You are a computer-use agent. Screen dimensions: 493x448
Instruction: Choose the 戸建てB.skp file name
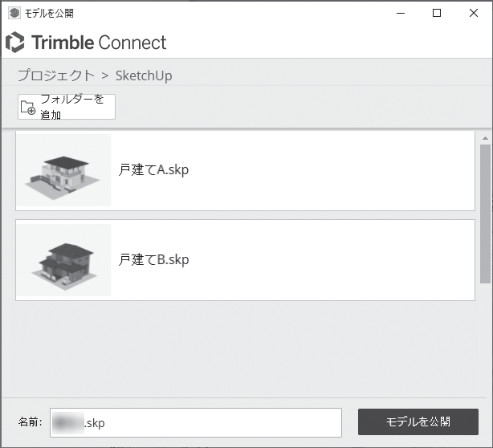154,259
